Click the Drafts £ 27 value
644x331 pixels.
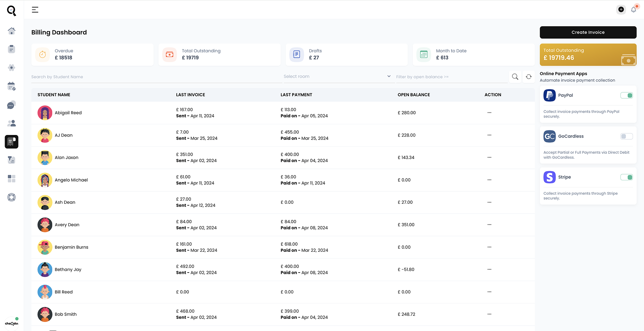coord(314,58)
